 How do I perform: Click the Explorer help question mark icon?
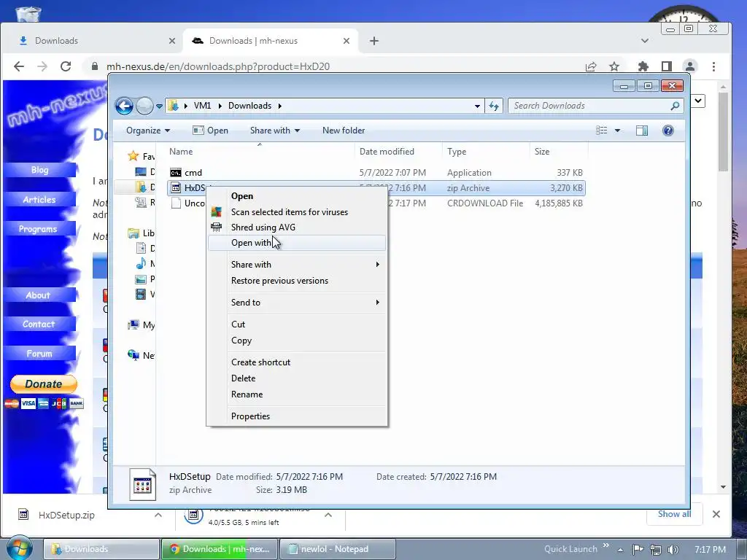coord(668,131)
